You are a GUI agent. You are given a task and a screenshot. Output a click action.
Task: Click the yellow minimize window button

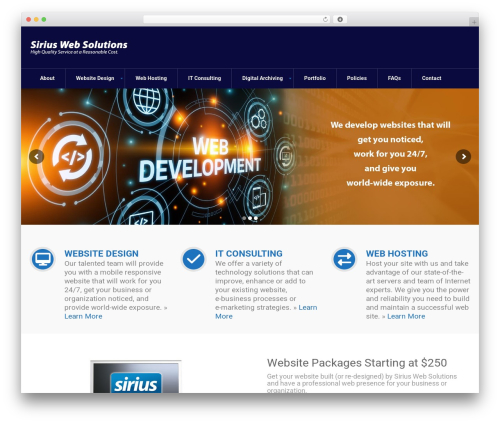[36, 19]
